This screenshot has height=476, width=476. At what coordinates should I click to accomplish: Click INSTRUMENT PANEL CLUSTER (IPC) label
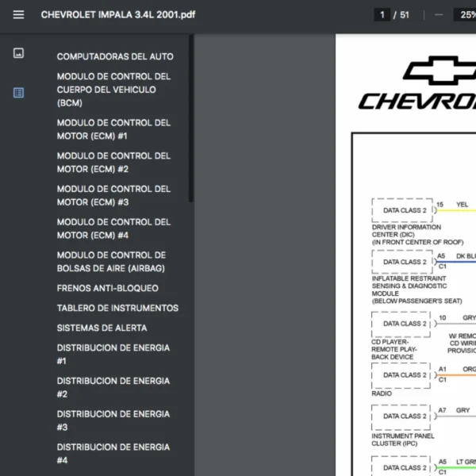coord(403,440)
